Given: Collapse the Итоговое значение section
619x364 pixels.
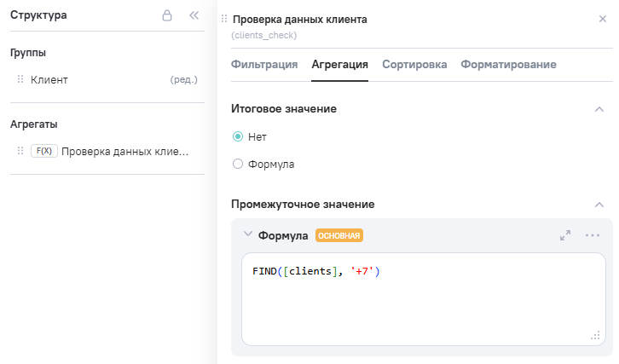Looking at the screenshot, I should tap(599, 109).
